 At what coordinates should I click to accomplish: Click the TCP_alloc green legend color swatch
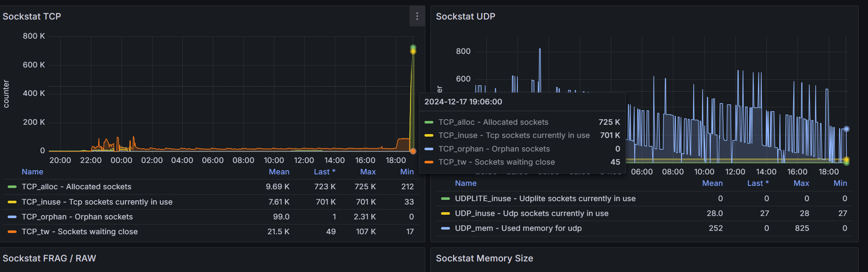point(12,187)
